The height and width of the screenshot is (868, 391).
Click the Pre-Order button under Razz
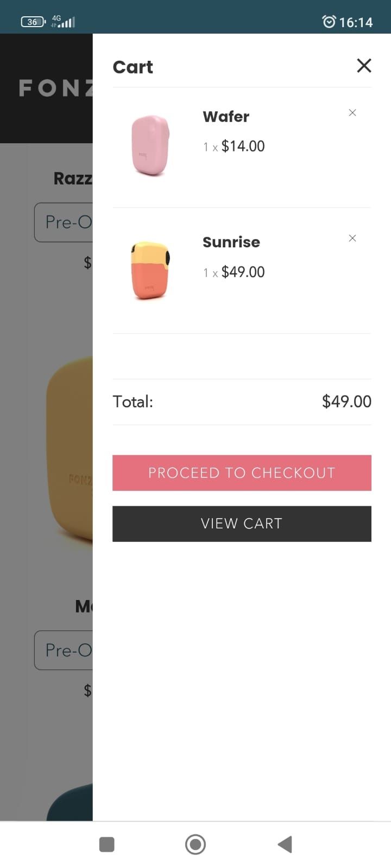point(64,222)
